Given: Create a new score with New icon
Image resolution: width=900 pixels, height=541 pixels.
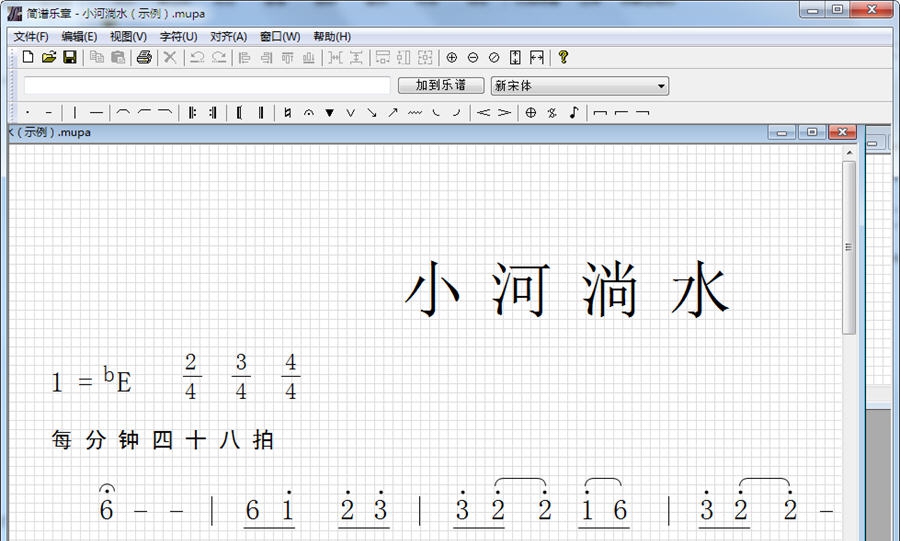Looking at the screenshot, I should [x=28, y=57].
